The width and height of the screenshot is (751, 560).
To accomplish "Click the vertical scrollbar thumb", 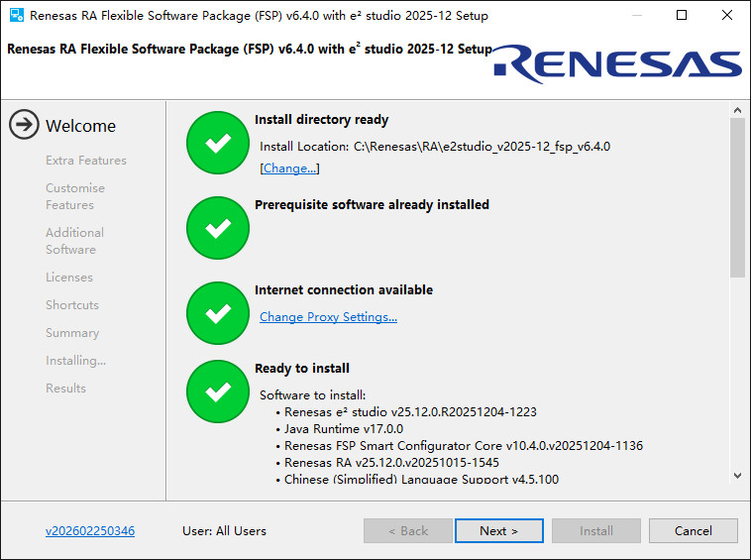I will [x=737, y=197].
